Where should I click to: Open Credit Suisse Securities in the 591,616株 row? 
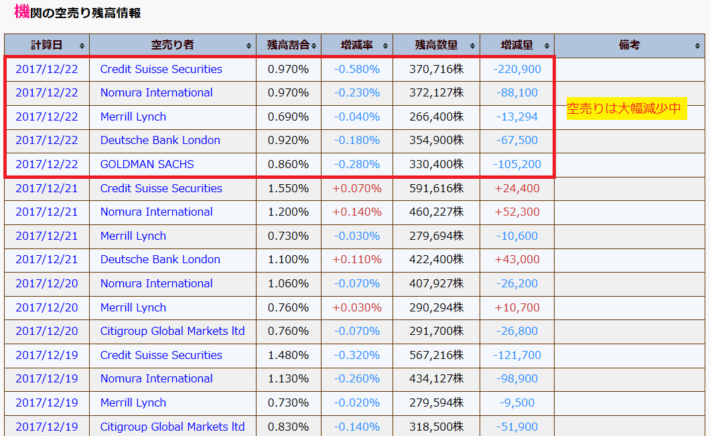click(x=161, y=188)
